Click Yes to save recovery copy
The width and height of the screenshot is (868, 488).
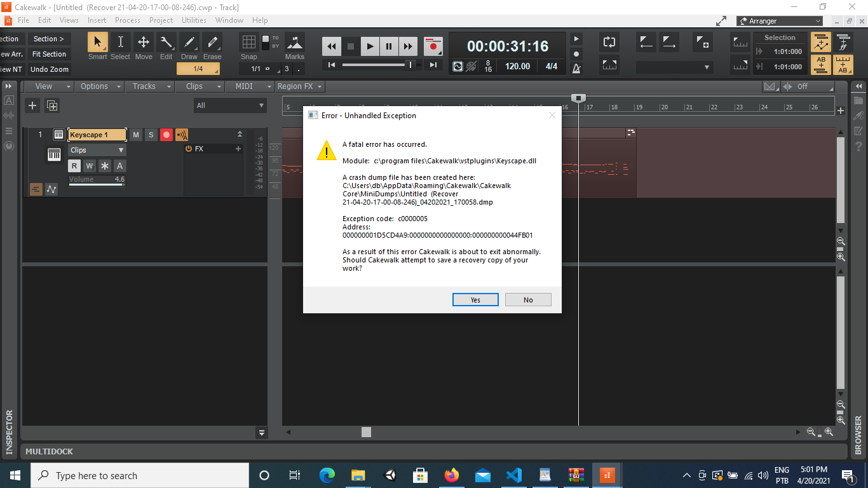(475, 300)
